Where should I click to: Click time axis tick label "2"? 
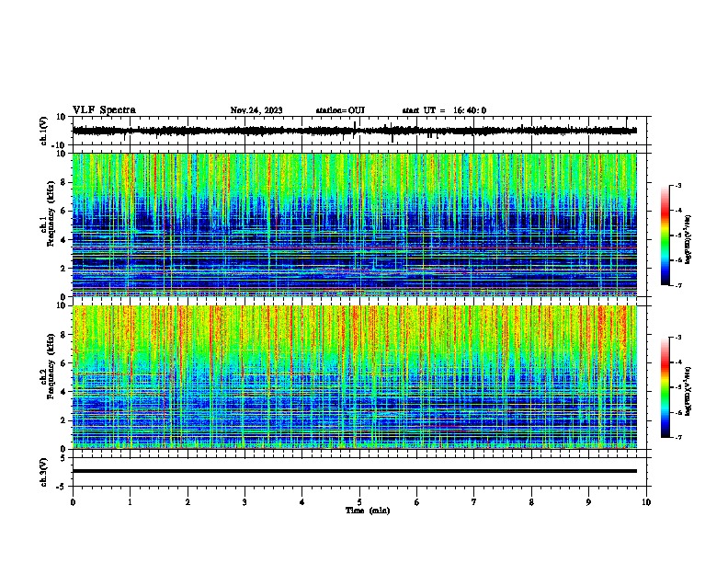click(188, 502)
